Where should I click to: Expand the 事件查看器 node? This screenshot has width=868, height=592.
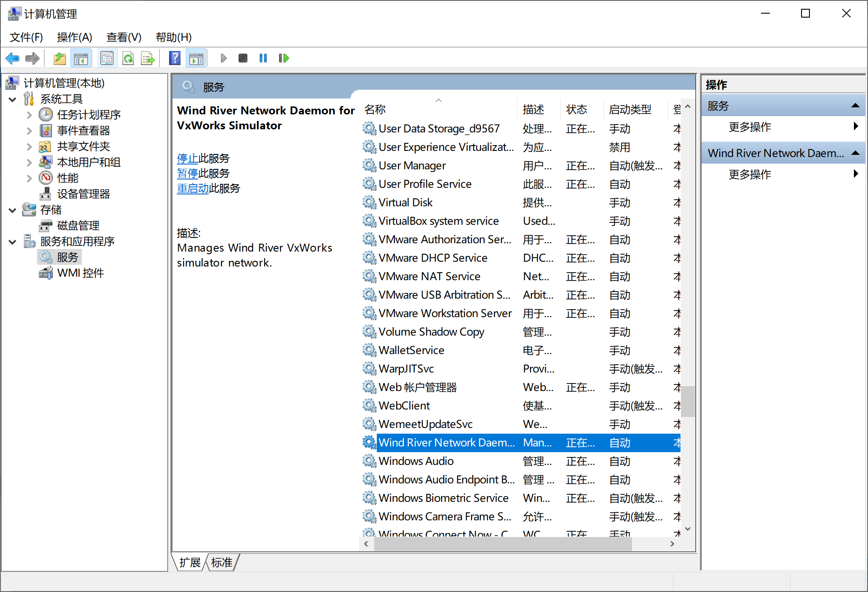[29, 130]
